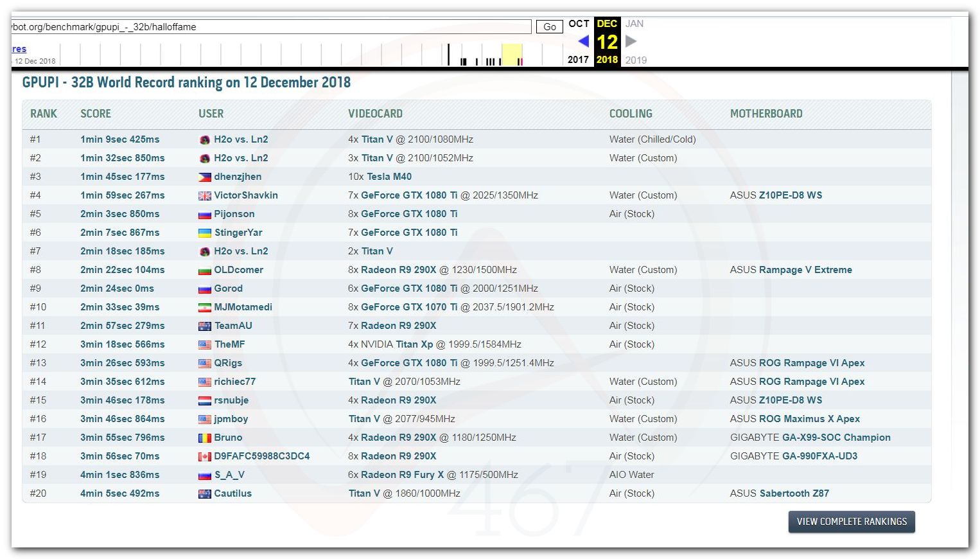Open user profile D9FAFC59988C3DC4

tap(262, 456)
